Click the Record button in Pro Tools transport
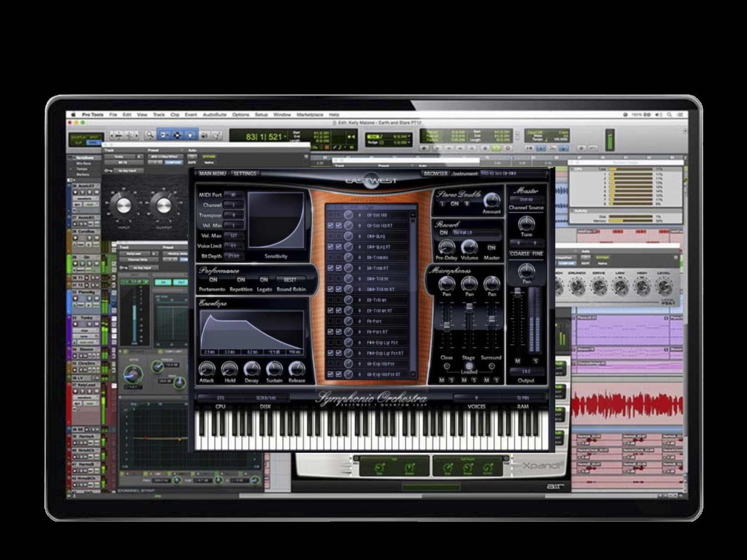 coord(507,148)
